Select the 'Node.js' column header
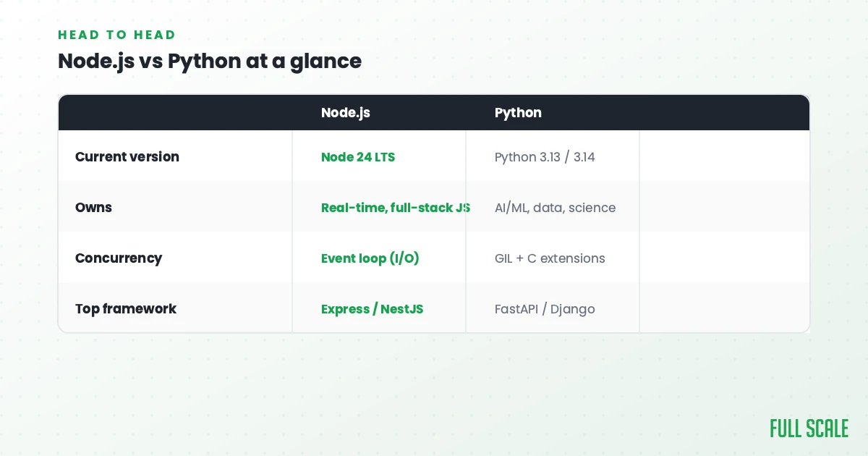Image resolution: width=868 pixels, height=456 pixels. (346, 113)
